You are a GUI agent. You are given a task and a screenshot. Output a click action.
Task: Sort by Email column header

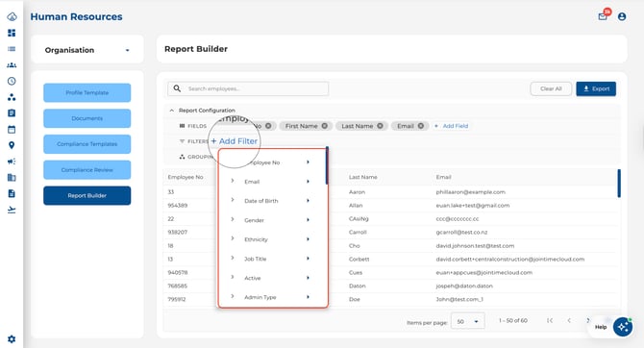[x=443, y=177]
